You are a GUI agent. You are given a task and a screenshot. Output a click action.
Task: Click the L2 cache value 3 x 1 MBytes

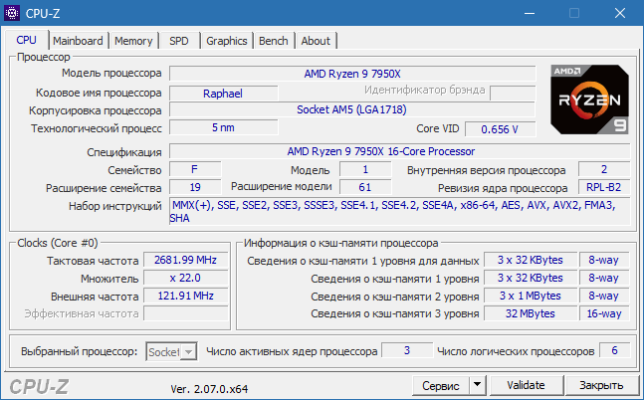tap(530, 296)
